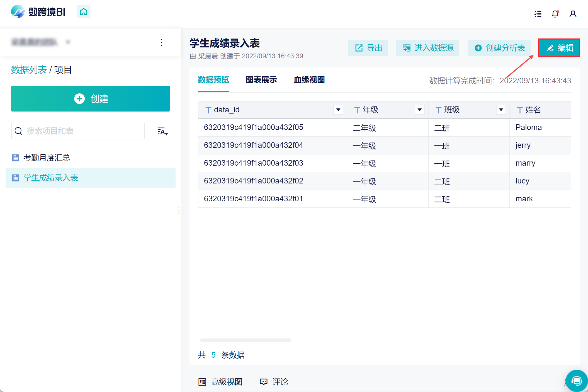
Task: Switch to the 血缘视图 tab
Action: pyautogui.click(x=309, y=80)
